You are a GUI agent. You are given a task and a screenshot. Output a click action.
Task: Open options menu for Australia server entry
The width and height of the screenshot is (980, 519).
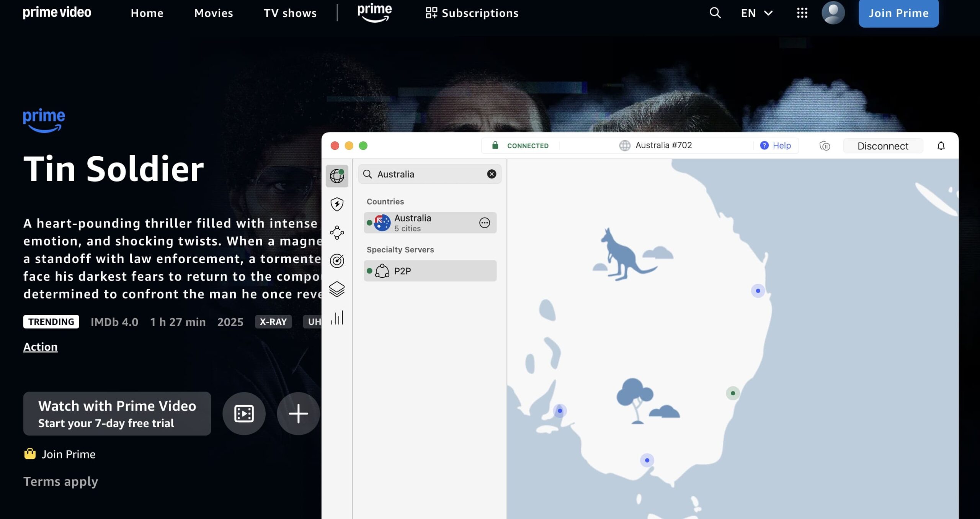[x=484, y=223]
